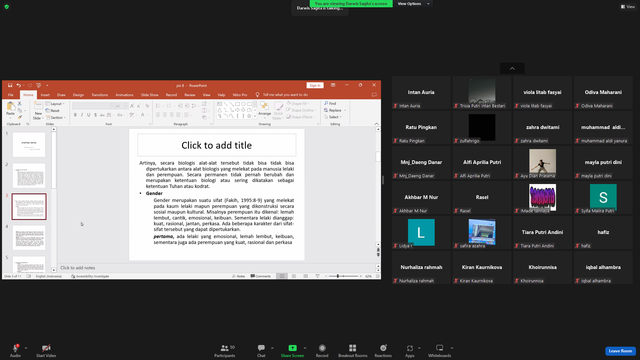Toggle the Notes pane in status bar

click(x=238, y=276)
